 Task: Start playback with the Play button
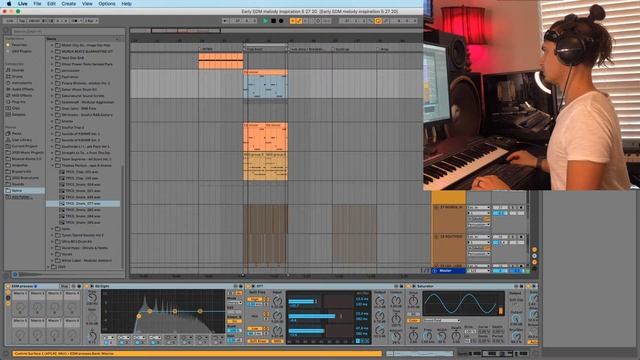[266, 21]
